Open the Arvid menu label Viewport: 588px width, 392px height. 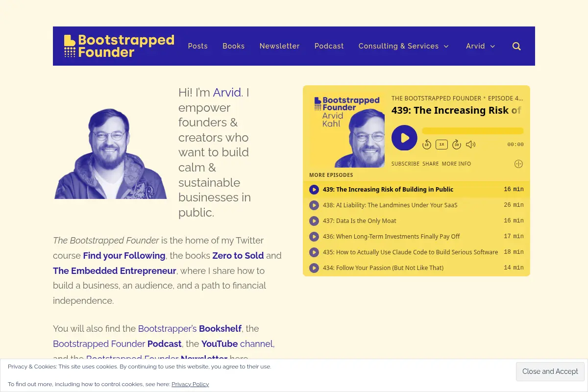point(475,46)
